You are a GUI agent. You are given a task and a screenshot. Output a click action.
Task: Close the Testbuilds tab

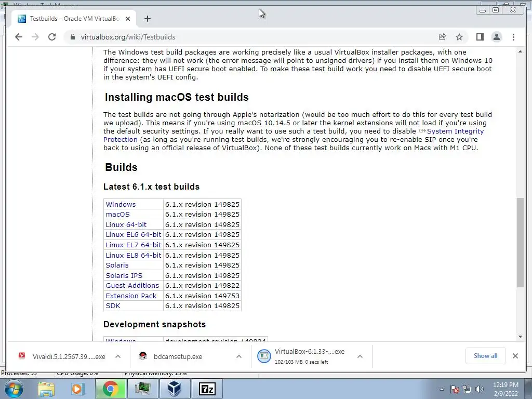coord(128,19)
